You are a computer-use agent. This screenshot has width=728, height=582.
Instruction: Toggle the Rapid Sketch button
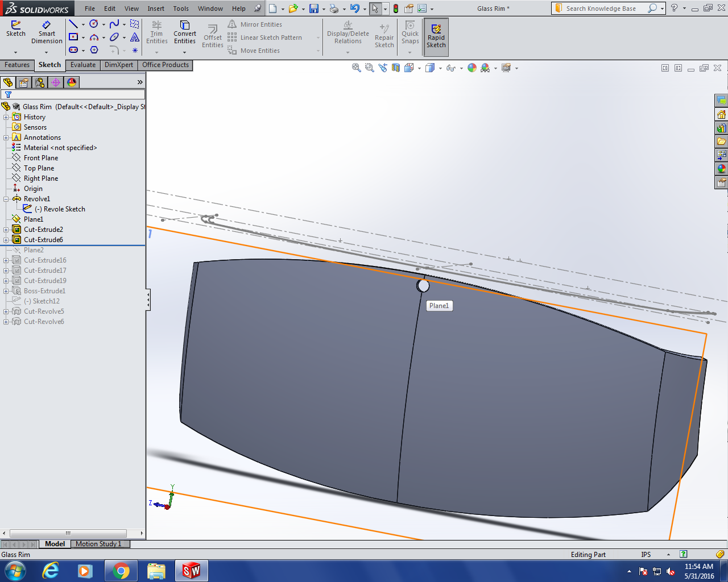click(x=436, y=37)
